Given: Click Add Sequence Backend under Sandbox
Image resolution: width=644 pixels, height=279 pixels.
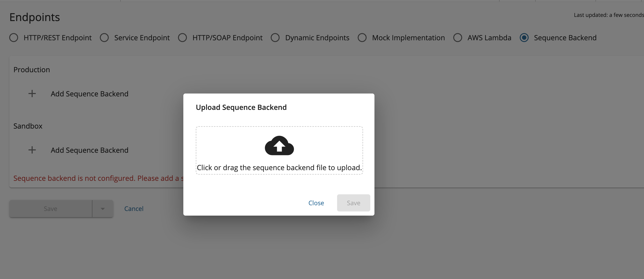Looking at the screenshot, I should click(89, 150).
